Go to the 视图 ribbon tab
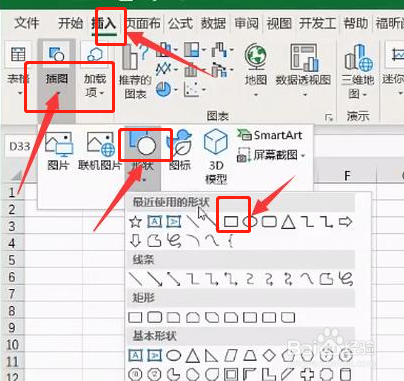The image size is (404, 381). 279,23
